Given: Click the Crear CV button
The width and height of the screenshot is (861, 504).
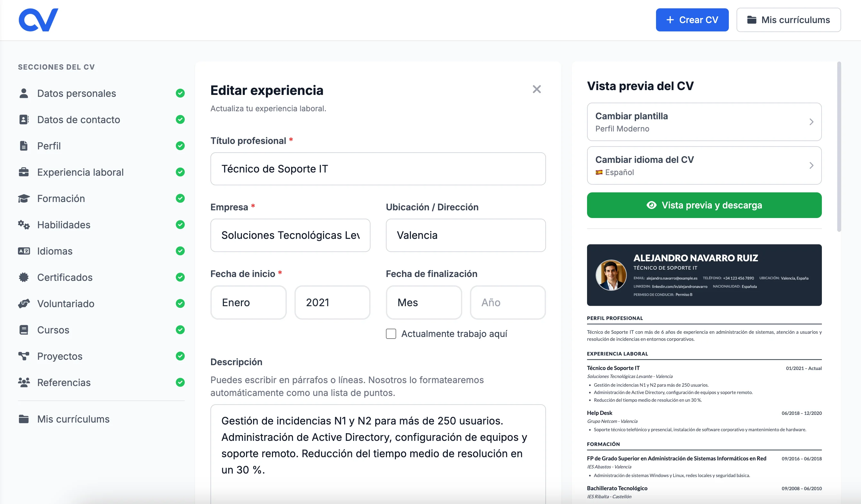Looking at the screenshot, I should (x=692, y=20).
